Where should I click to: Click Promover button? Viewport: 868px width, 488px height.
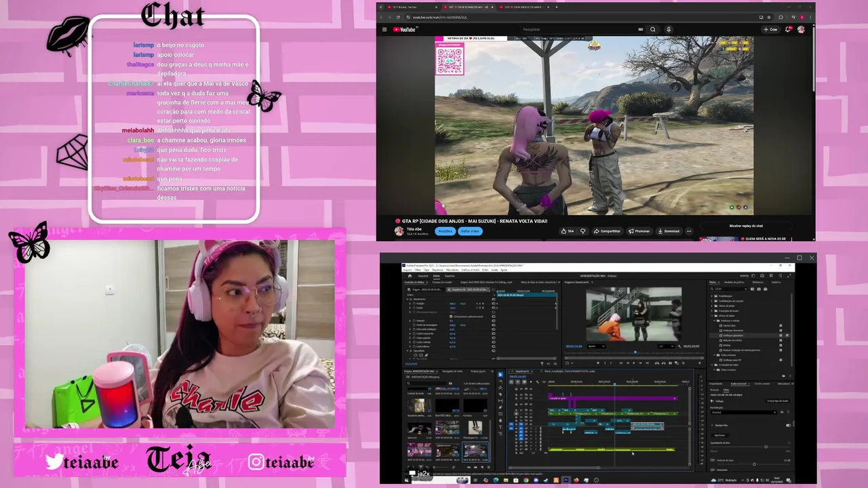coord(639,231)
